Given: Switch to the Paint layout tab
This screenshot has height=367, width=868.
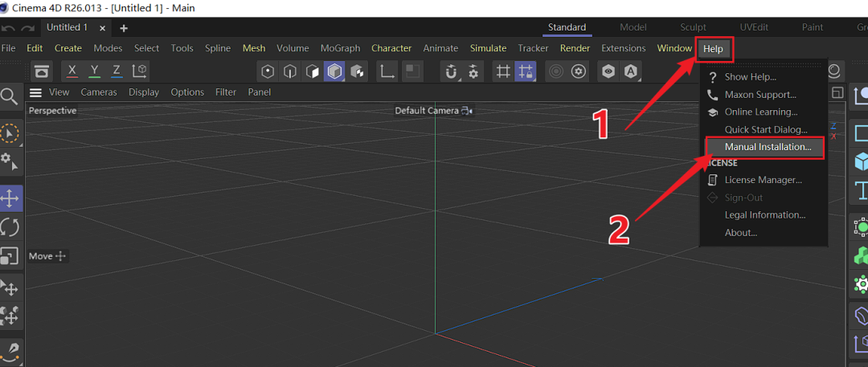Looking at the screenshot, I should pyautogui.click(x=813, y=27).
